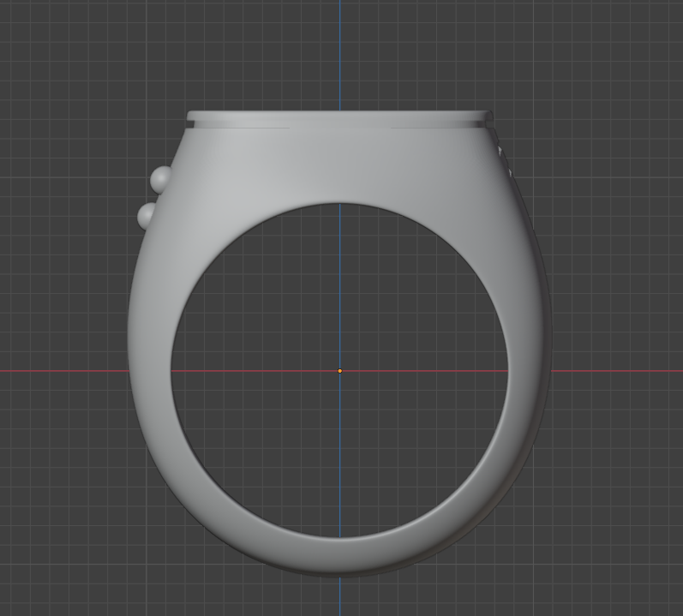The height and width of the screenshot is (616, 683).
Task: Select the upper bead on ring's left side
Action: pyautogui.click(x=160, y=178)
